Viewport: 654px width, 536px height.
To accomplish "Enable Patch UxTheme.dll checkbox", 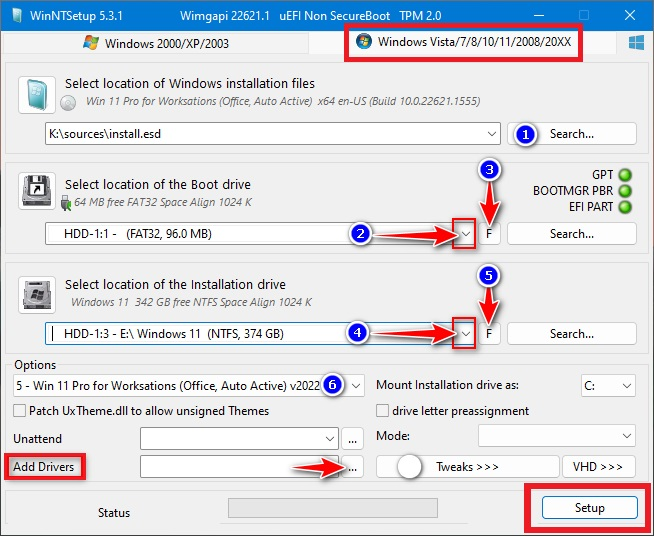I will click(x=19, y=411).
